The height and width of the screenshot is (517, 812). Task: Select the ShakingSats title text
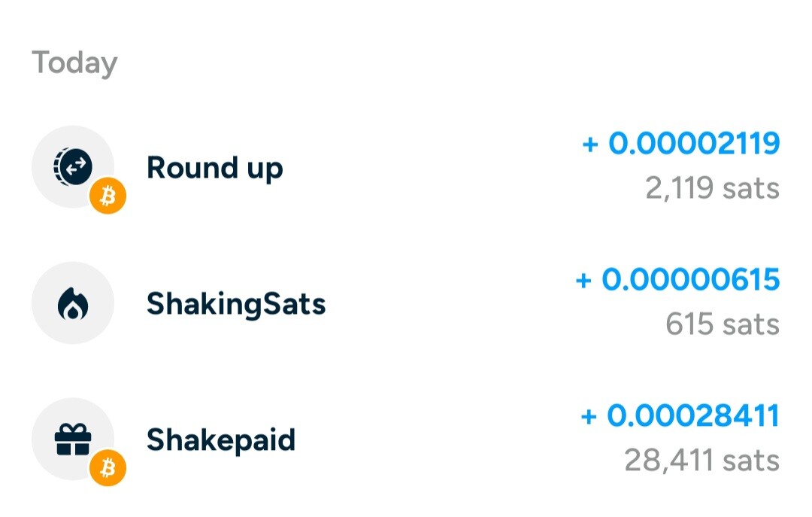[x=236, y=304]
